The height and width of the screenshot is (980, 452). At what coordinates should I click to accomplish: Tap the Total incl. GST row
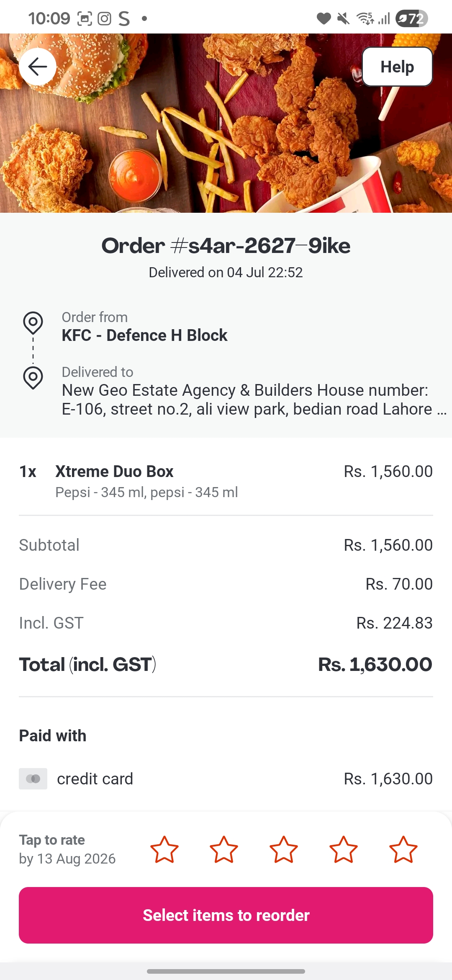click(226, 665)
